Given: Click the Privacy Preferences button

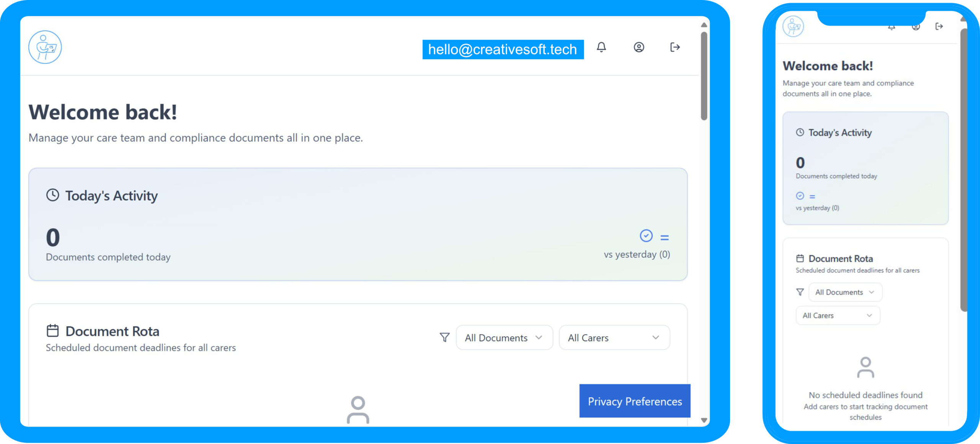Looking at the screenshot, I should click(635, 401).
